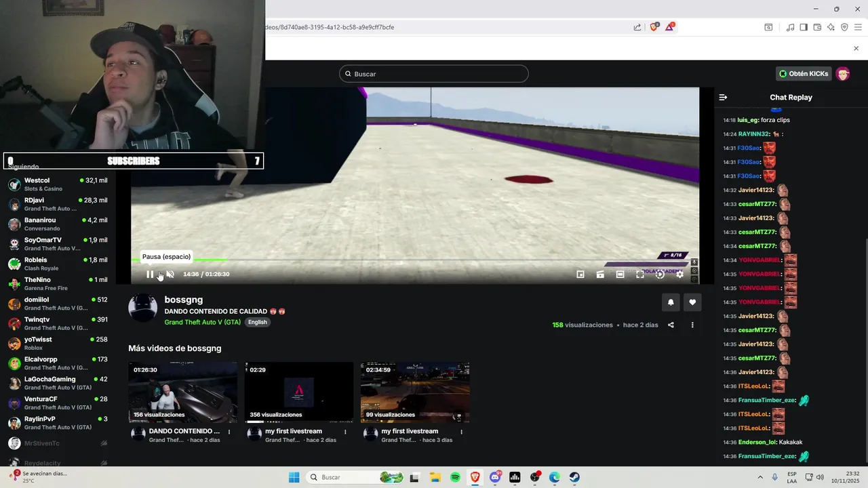The width and height of the screenshot is (868, 488).
Task: Open the bossgng channel name link
Action: 184,300
